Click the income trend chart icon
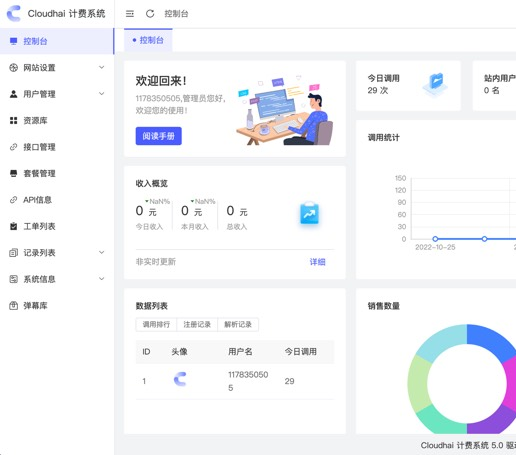Image resolution: width=516 pixels, height=455 pixels. coord(309,213)
